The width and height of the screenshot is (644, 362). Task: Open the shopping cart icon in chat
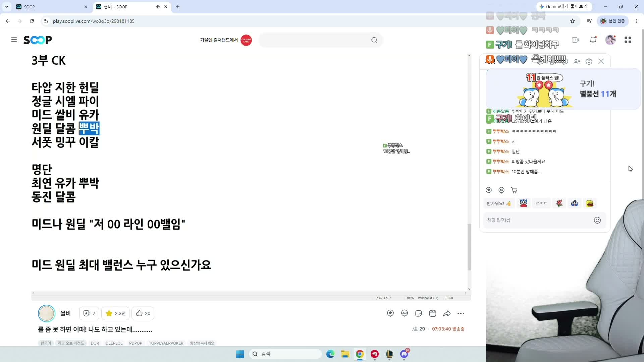[514, 190]
